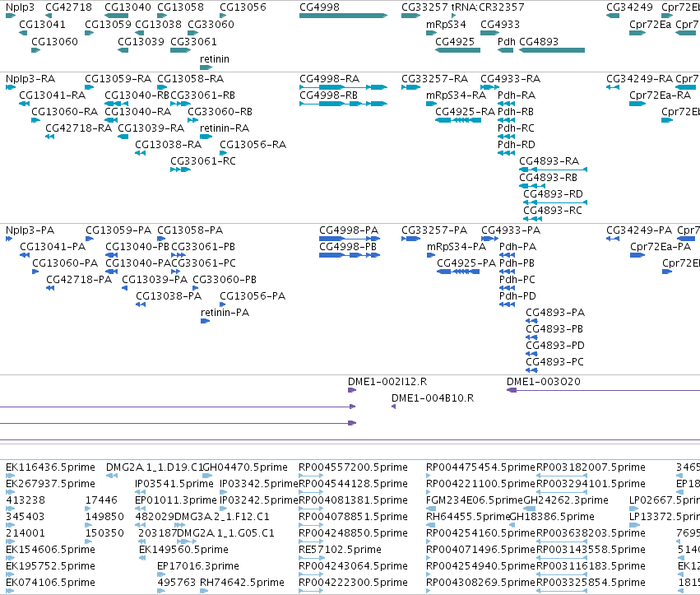Click the CG4925 gene label
The image size is (700, 595).
(454, 41)
